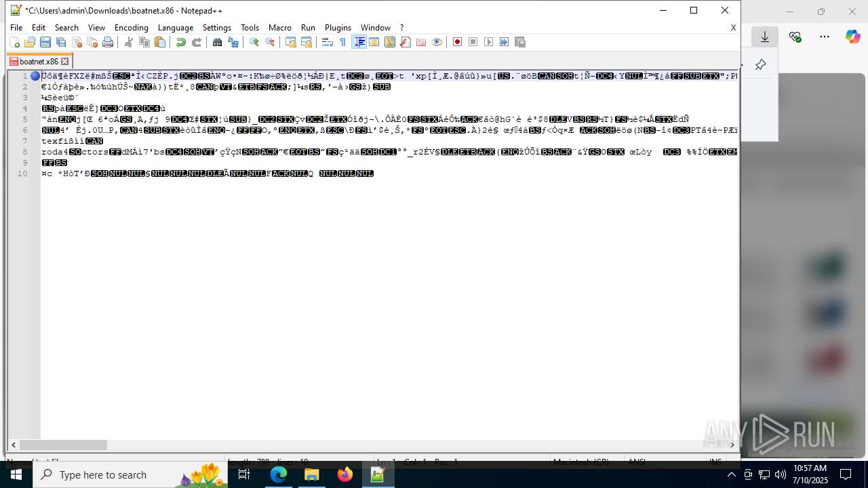Play back the recorded macro
Screen dimensions: 868x488
click(x=488, y=42)
